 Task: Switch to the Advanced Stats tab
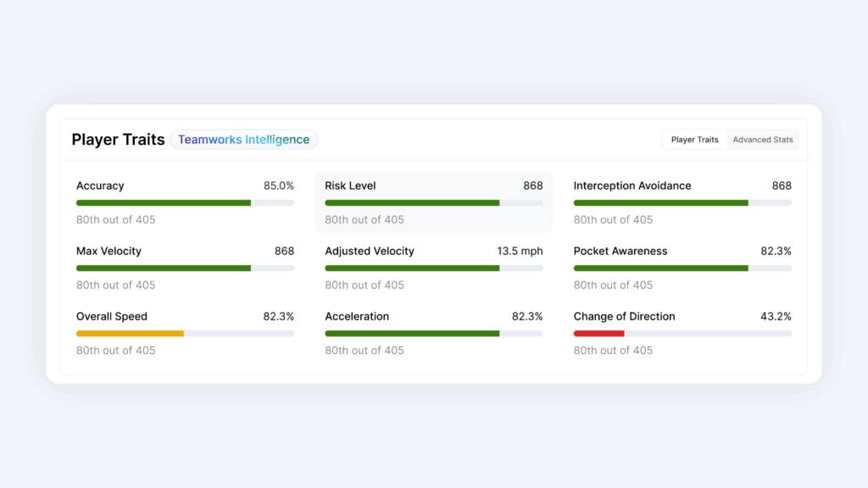[763, 140]
